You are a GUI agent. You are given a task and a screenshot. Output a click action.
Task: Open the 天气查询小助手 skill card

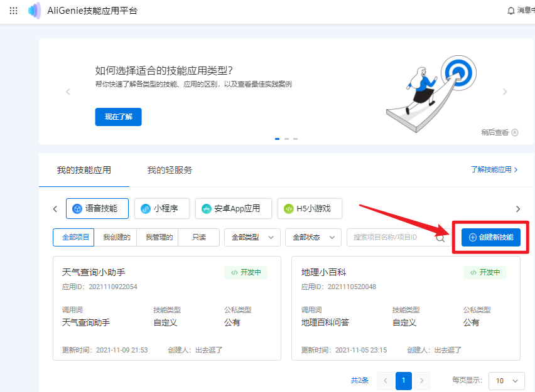pos(167,308)
